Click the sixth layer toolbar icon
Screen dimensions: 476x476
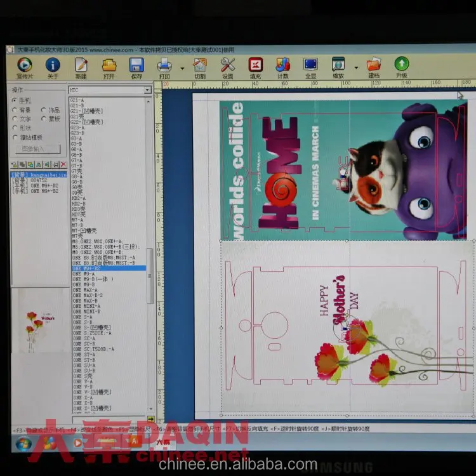tap(55, 164)
